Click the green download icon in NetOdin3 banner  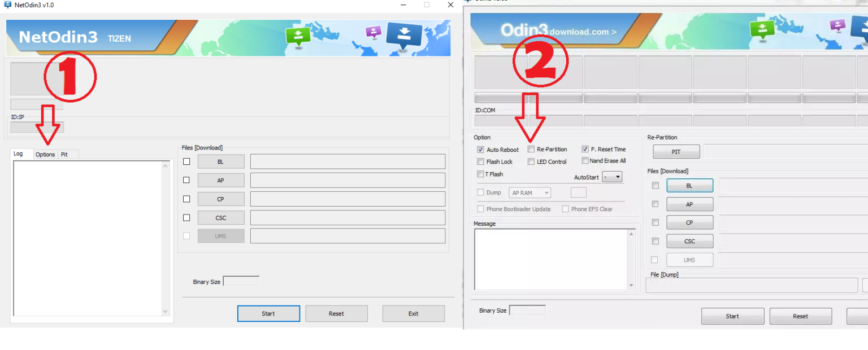[x=298, y=36]
